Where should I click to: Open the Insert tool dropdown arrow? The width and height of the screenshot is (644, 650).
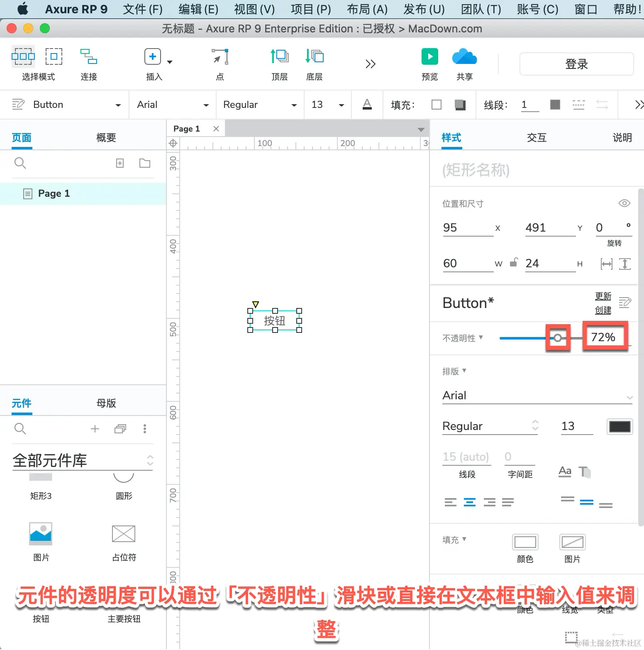coord(169,62)
